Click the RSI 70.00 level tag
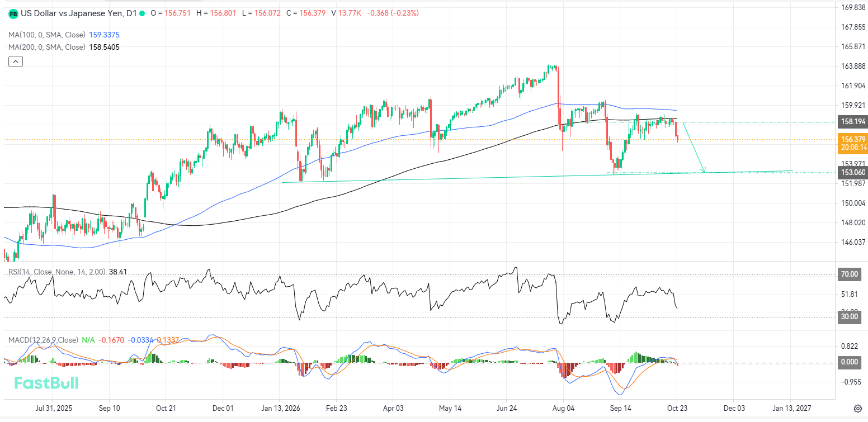868x422 pixels. point(850,274)
